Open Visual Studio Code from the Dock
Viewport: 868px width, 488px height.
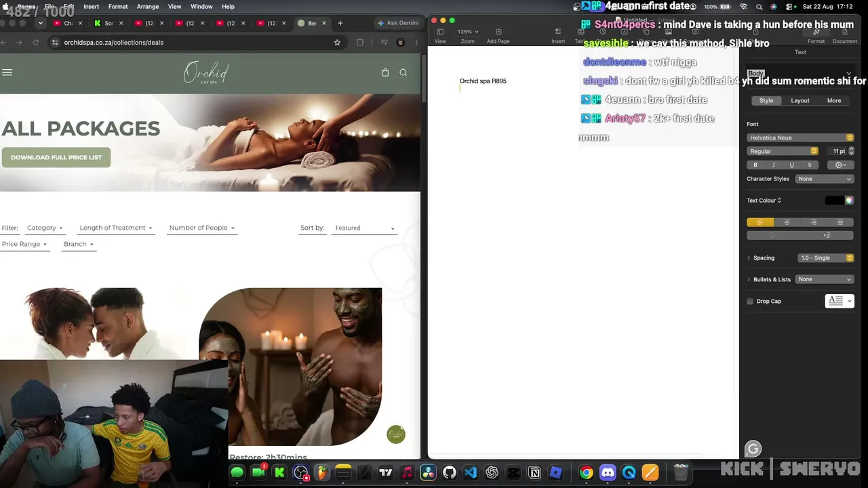[x=471, y=472]
